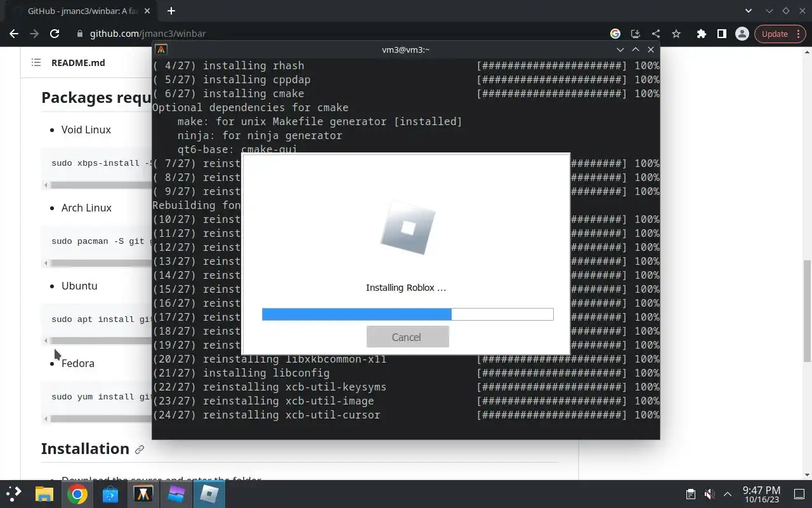Screen dimensions: 812x508
Task: Click the Fedora list item
Action: (77, 363)
